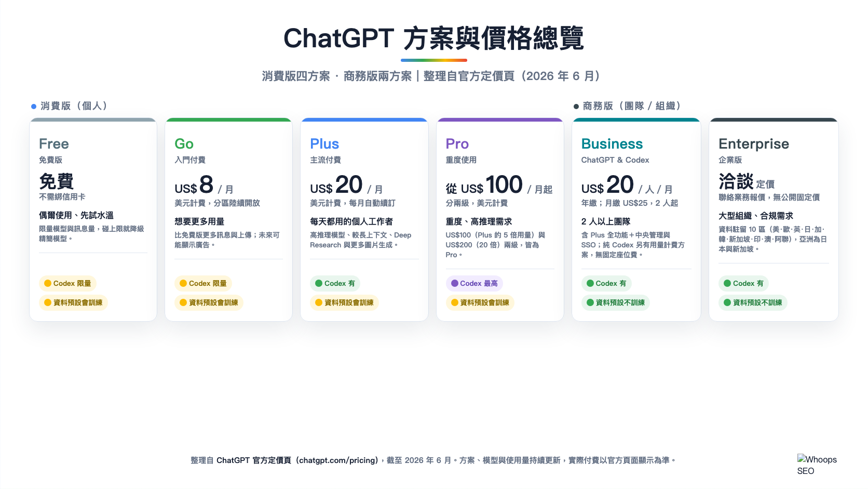Click the 'Codex 限量' badge in Go card

tap(203, 283)
